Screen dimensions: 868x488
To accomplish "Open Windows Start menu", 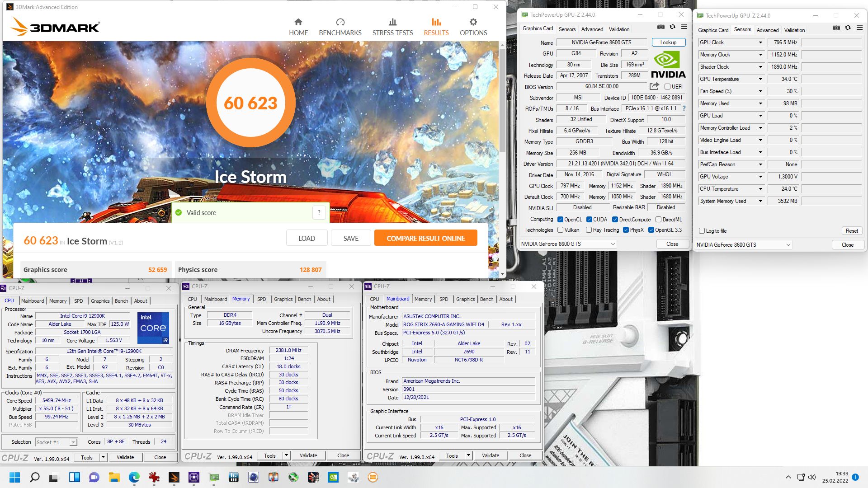I will [x=15, y=477].
